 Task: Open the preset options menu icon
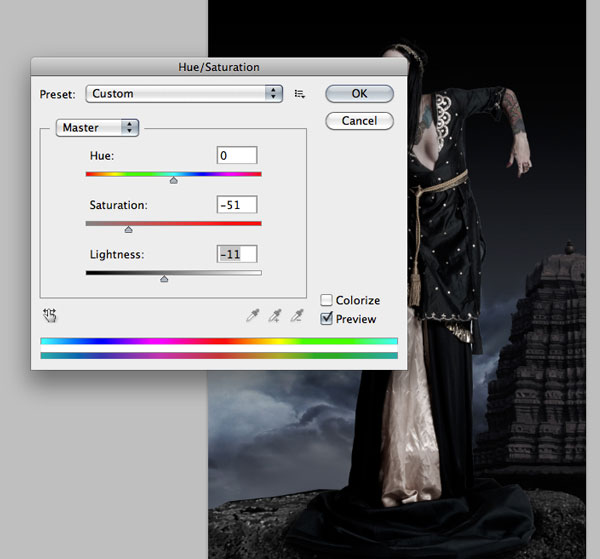coord(300,94)
